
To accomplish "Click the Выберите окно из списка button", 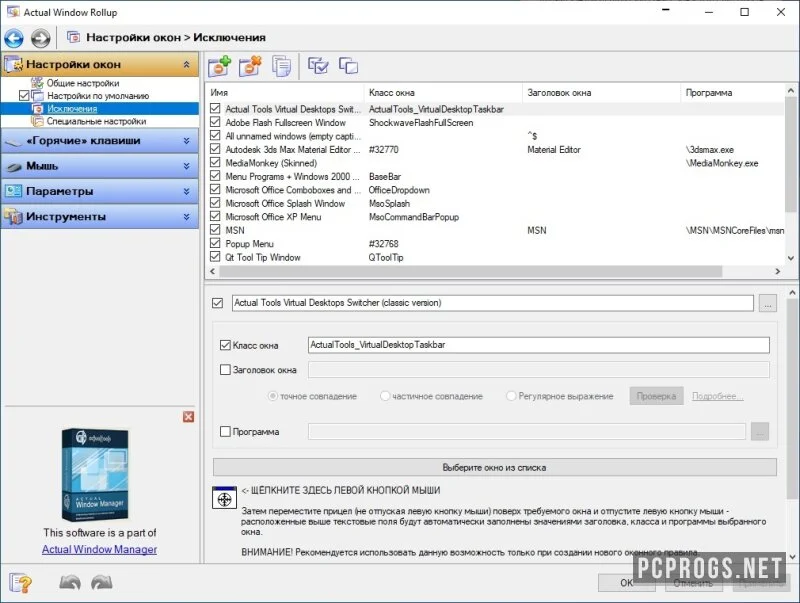I will 494,467.
